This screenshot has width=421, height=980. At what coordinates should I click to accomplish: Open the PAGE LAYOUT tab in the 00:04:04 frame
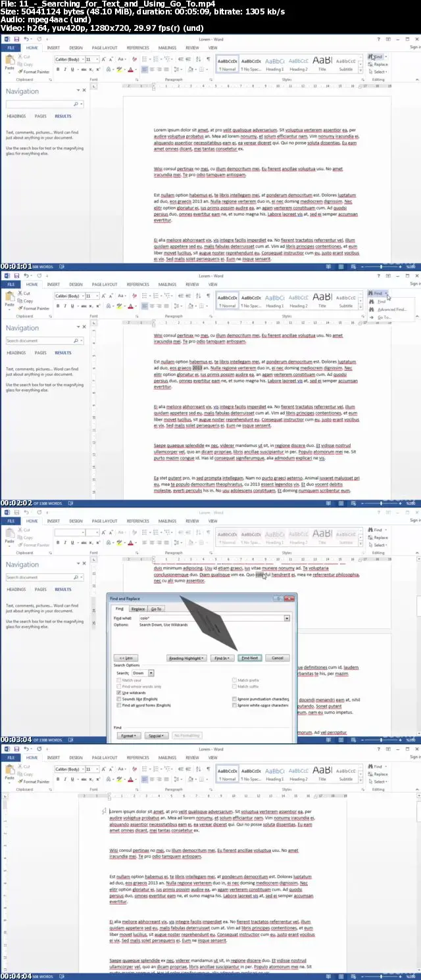click(x=105, y=757)
